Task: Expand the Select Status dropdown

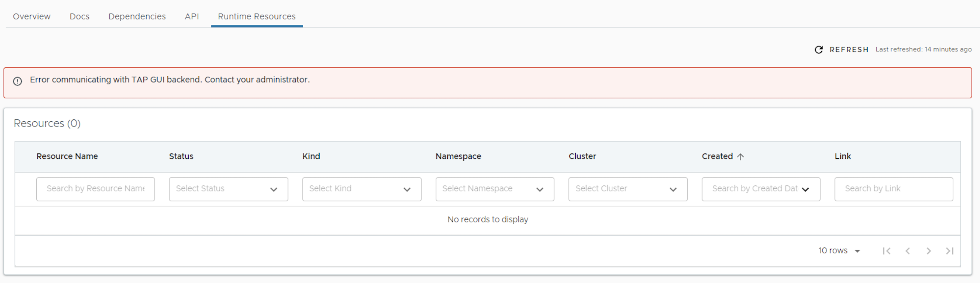Action: click(x=228, y=189)
